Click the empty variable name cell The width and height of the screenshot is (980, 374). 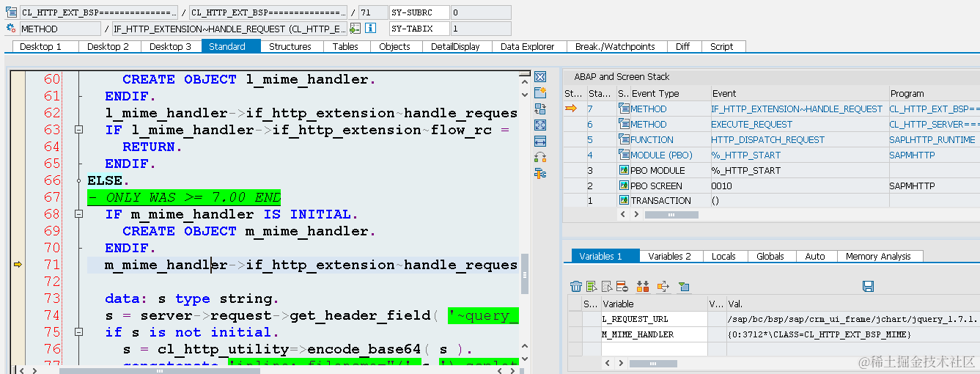(654, 349)
